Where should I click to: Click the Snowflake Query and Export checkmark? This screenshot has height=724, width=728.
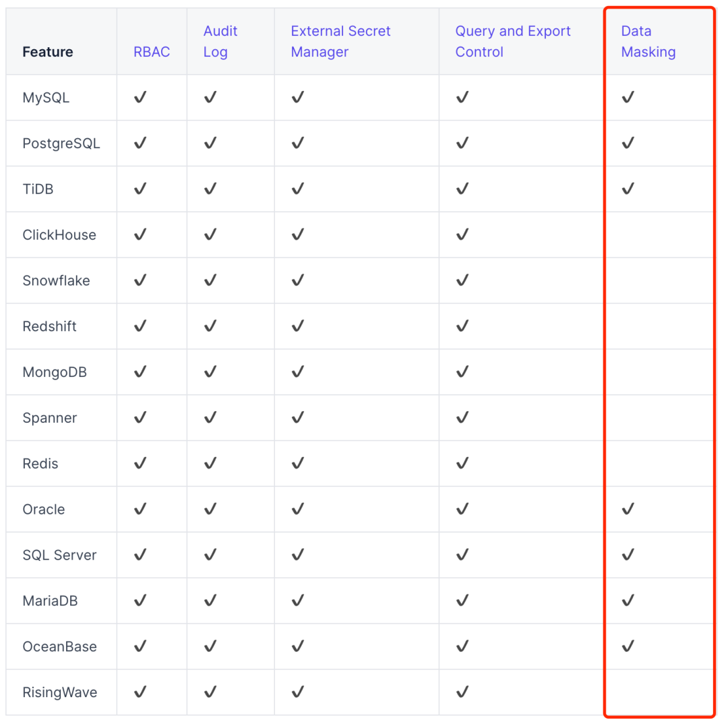(x=462, y=280)
